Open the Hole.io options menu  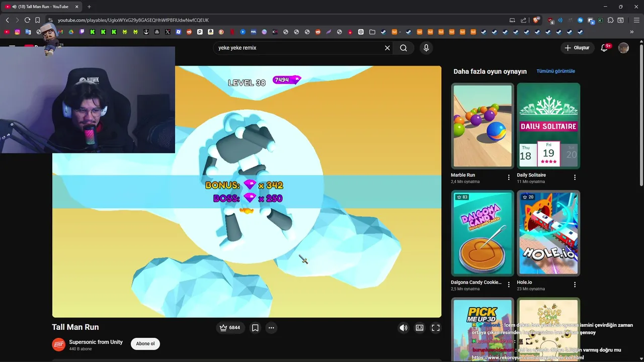(575, 285)
